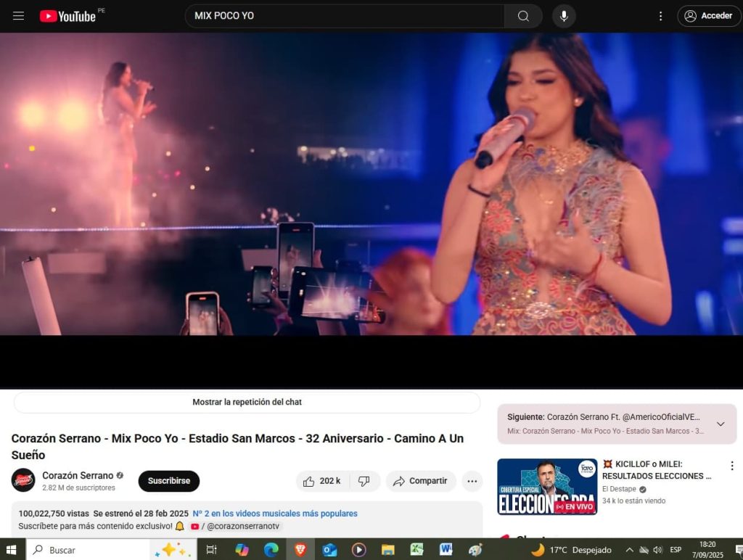
Task: Show the chat replay
Action: (247, 402)
